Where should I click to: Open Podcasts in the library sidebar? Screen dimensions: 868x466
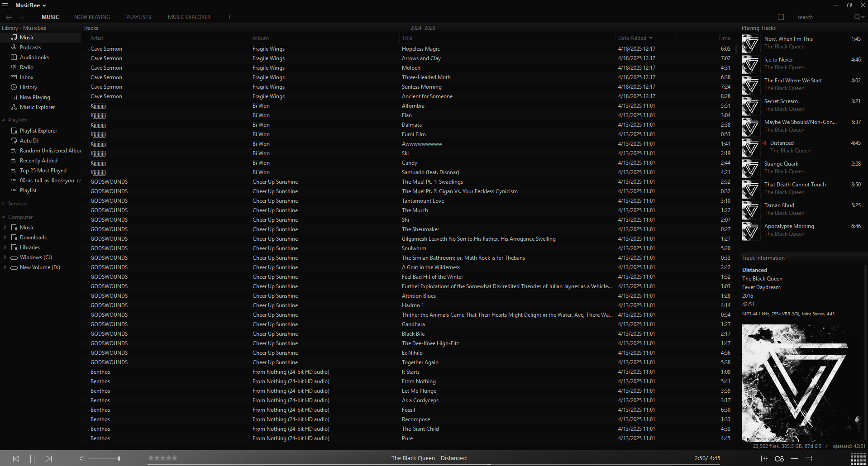tap(40, 48)
